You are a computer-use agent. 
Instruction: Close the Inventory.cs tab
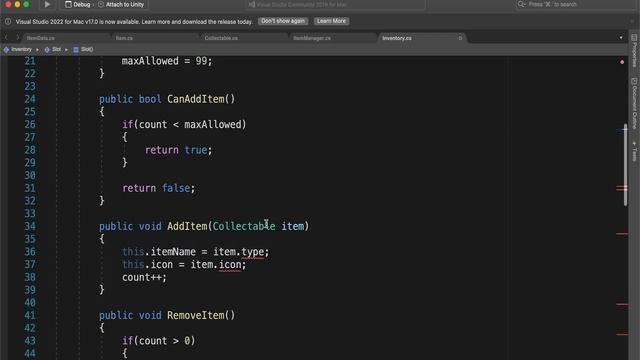[460, 38]
